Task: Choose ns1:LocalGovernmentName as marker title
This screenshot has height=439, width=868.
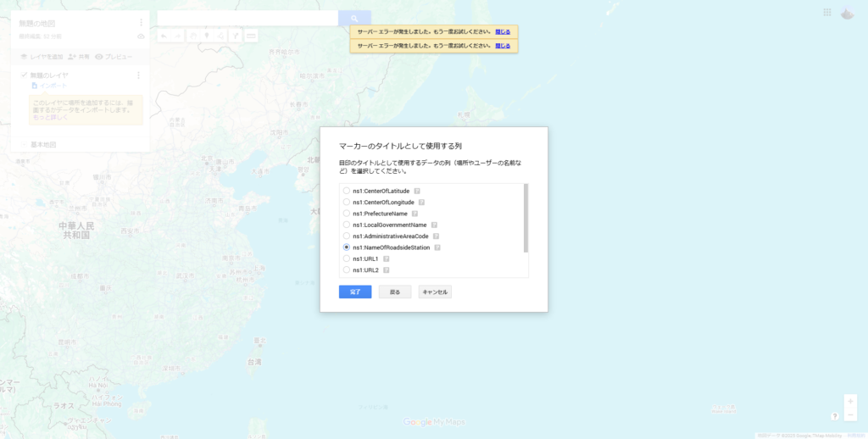Action: point(347,225)
